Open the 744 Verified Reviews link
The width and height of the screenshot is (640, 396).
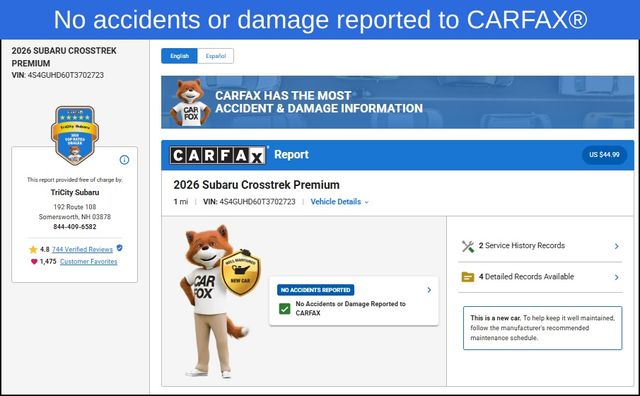tap(82, 249)
